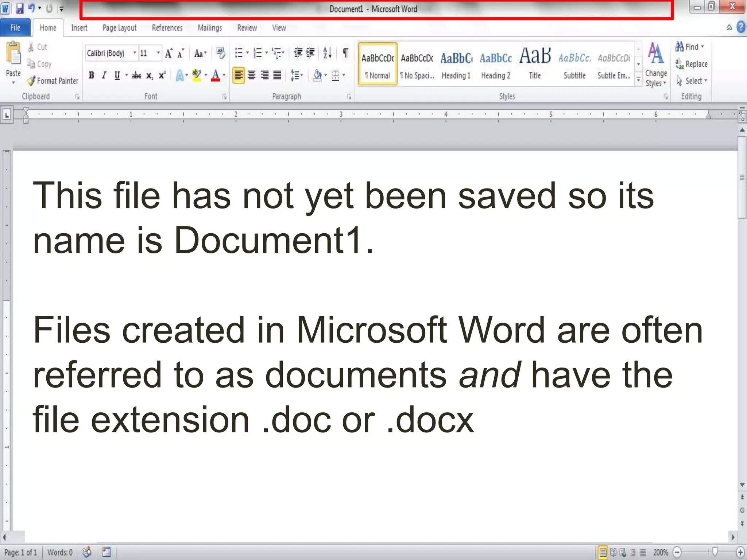
Task: Click the Superscript icon
Action: 162,75
